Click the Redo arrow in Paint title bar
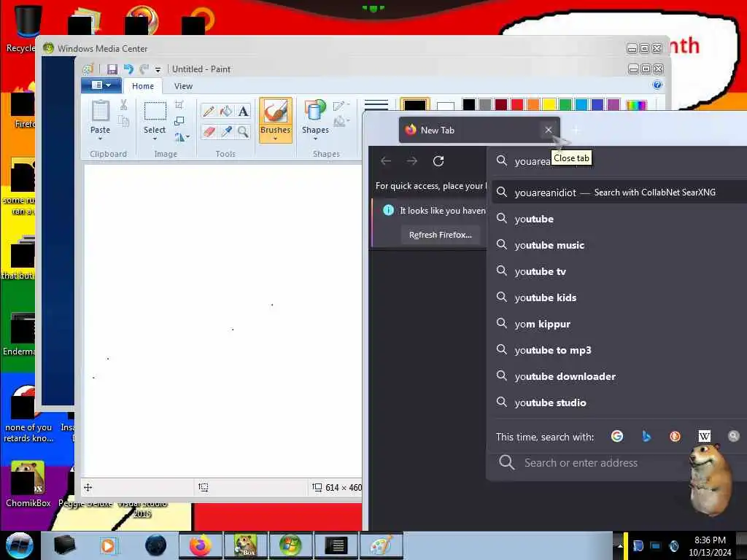This screenshot has height=560, width=747. (144, 69)
